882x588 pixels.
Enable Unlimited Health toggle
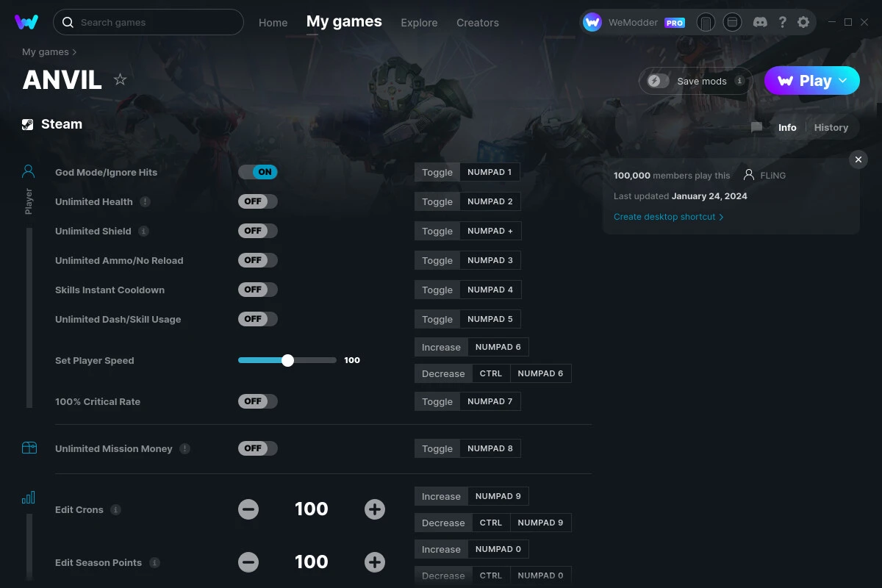(258, 201)
